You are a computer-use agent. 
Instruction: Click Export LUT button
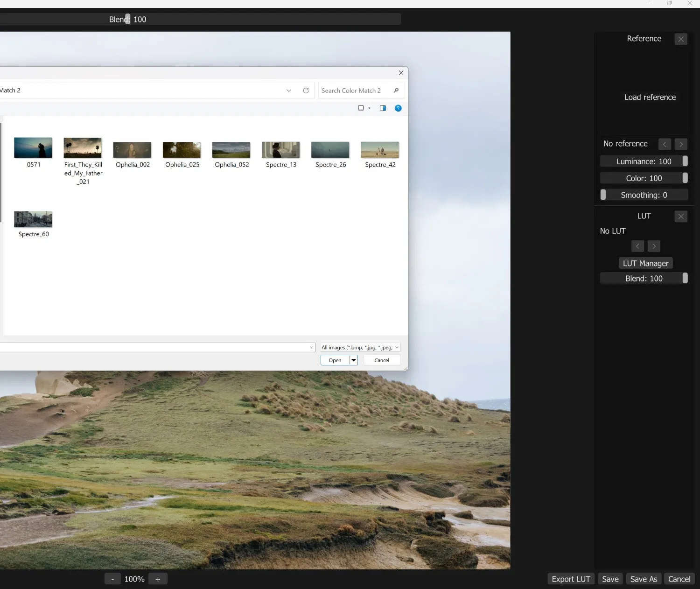tap(571, 579)
